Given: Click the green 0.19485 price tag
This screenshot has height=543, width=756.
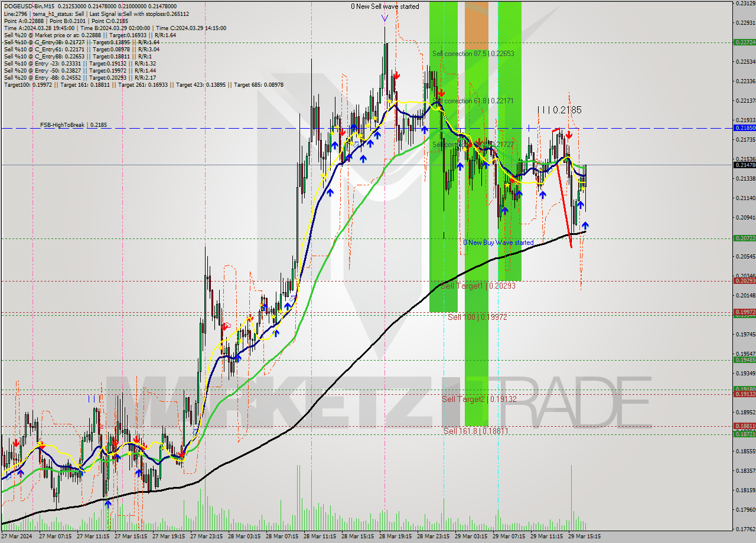Looking at the screenshot, I should (744, 360).
